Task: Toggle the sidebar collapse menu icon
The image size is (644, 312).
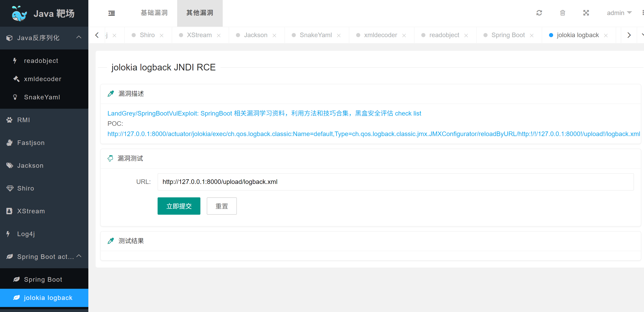Action: [112, 13]
